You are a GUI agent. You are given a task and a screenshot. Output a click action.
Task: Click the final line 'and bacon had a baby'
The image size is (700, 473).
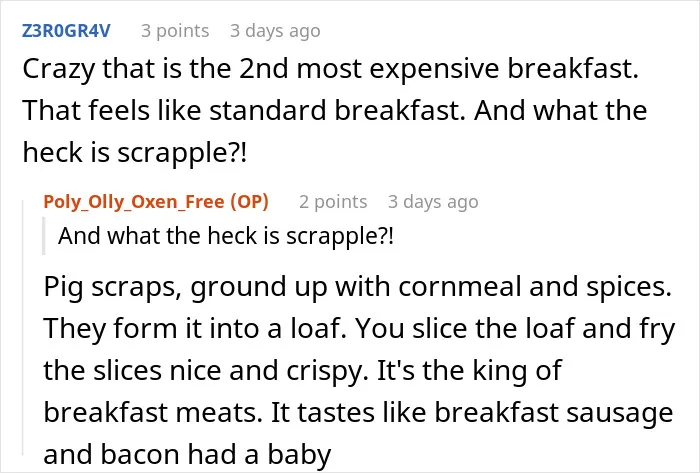(x=188, y=454)
